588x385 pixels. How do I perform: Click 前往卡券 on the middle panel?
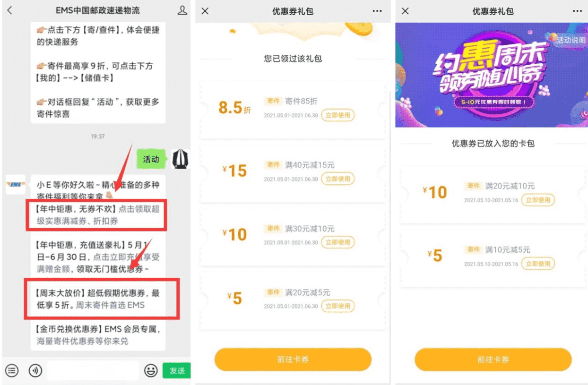click(293, 359)
